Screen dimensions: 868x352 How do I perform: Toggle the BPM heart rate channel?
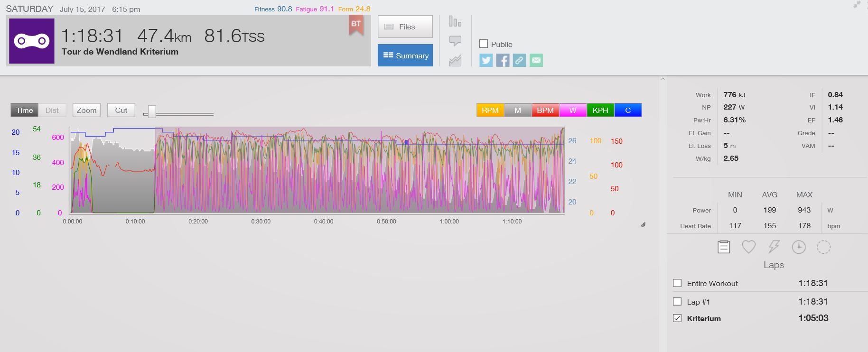545,110
